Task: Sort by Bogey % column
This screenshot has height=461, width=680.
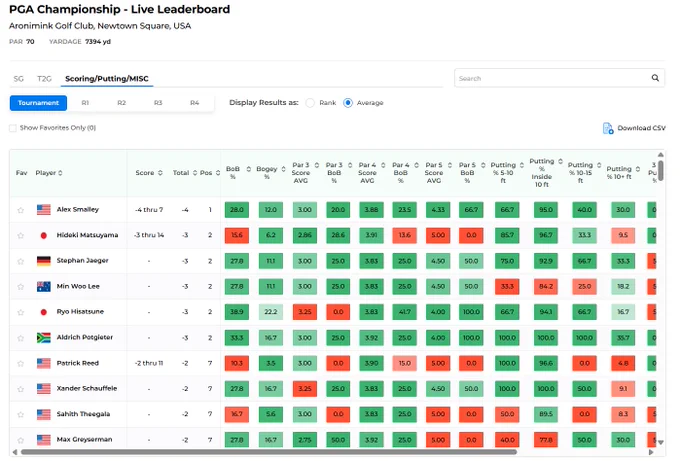Action: 283,169
